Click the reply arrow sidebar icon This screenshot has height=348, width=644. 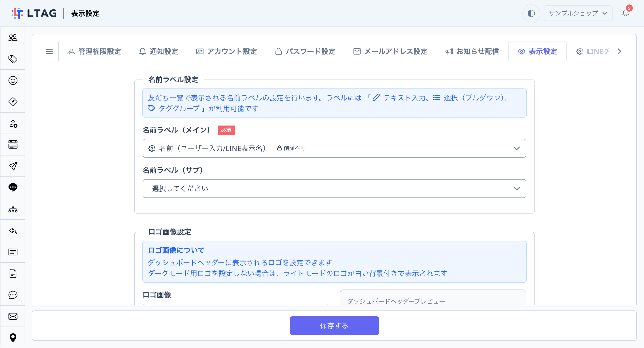pyautogui.click(x=13, y=231)
